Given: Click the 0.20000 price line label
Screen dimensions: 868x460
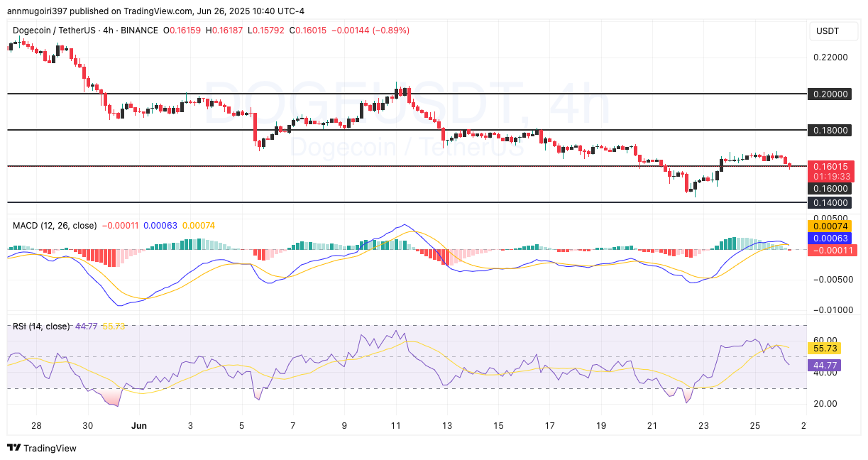Looking at the screenshot, I should coord(829,94).
